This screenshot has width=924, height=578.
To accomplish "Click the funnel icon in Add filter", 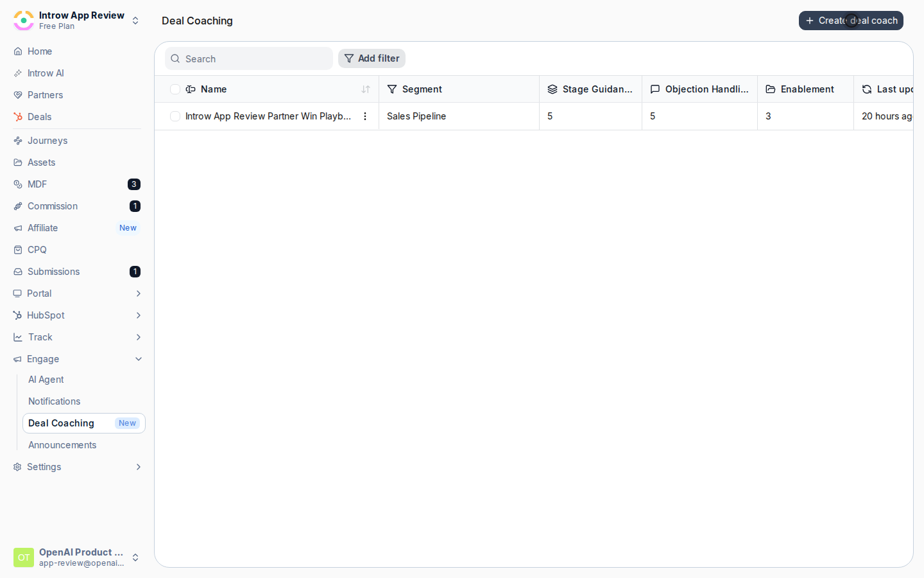I will coord(349,58).
